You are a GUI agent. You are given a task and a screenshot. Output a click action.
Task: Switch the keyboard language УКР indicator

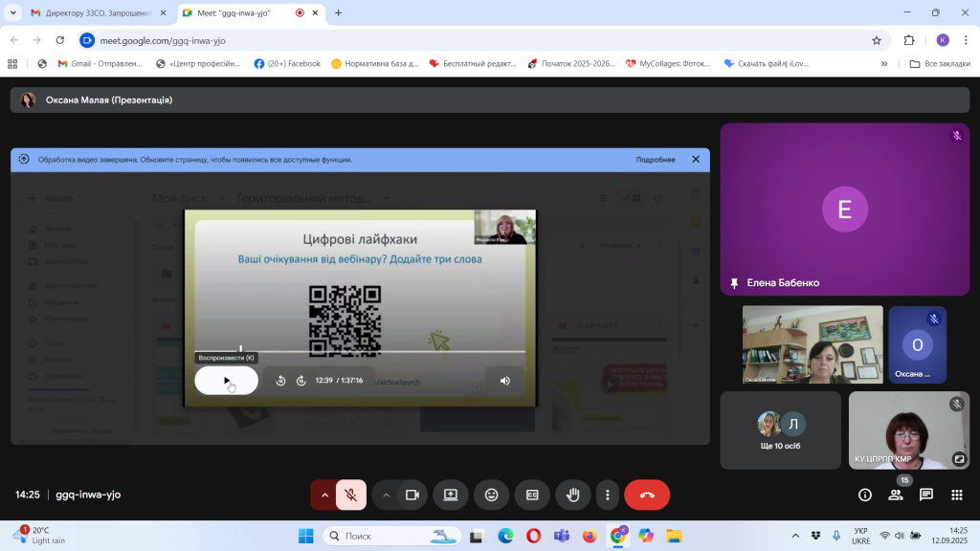860,536
